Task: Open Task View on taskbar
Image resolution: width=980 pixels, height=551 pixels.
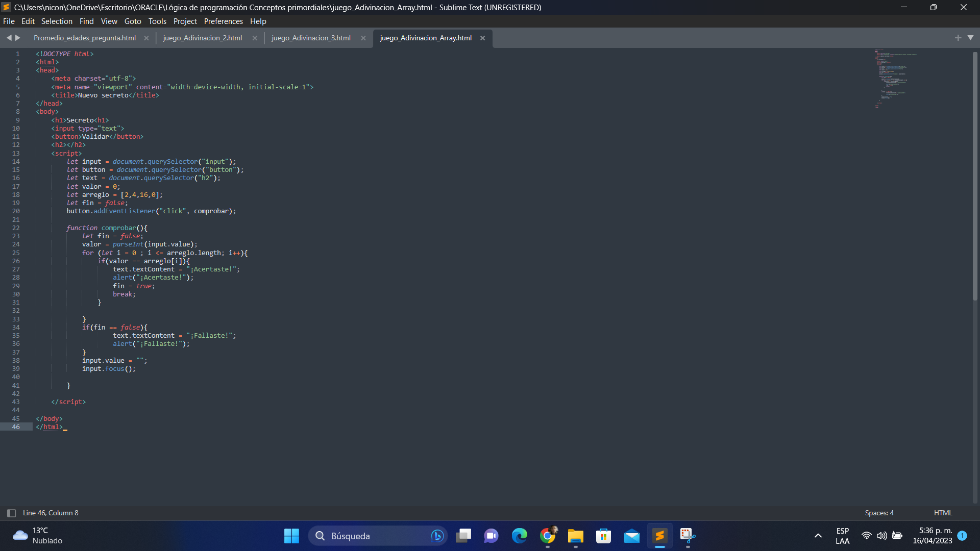Action: tap(463, 536)
